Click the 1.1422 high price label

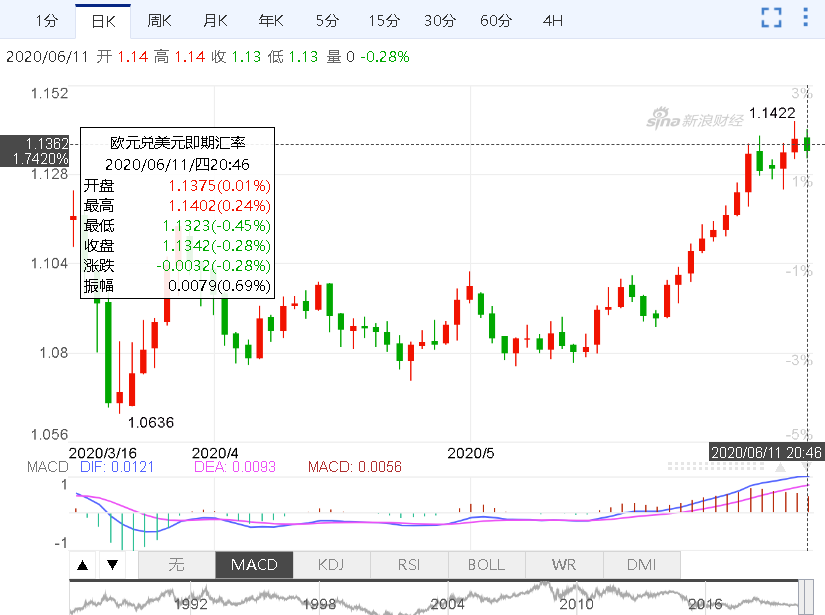point(772,113)
